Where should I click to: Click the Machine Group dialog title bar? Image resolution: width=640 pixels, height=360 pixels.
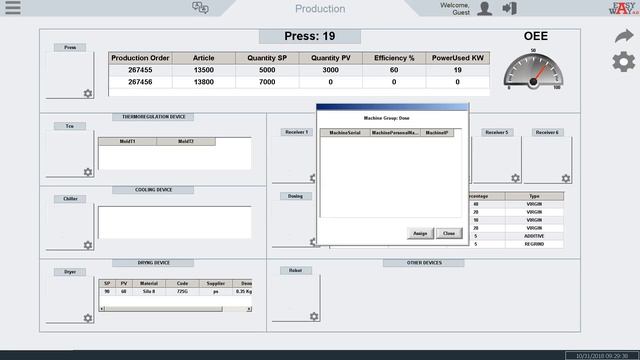click(x=393, y=107)
